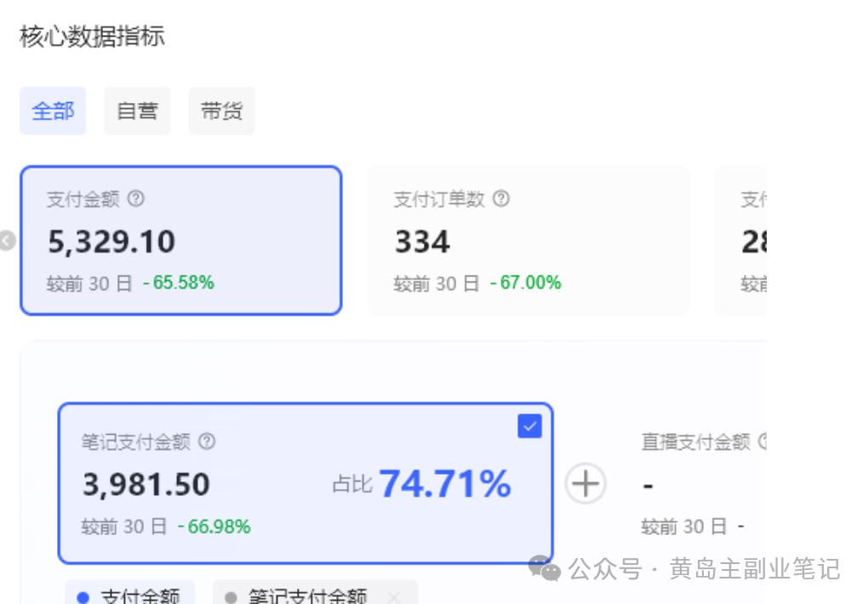Click the 3,981.50 value

coord(146,484)
